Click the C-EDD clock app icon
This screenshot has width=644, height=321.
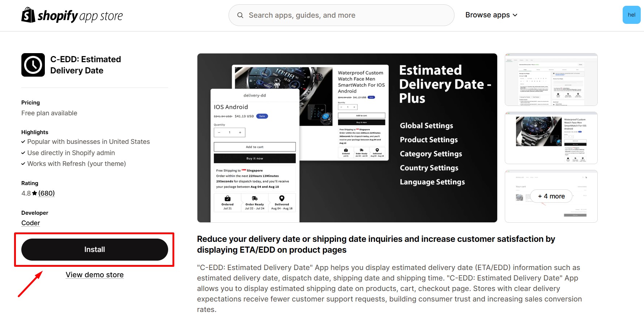33,65
